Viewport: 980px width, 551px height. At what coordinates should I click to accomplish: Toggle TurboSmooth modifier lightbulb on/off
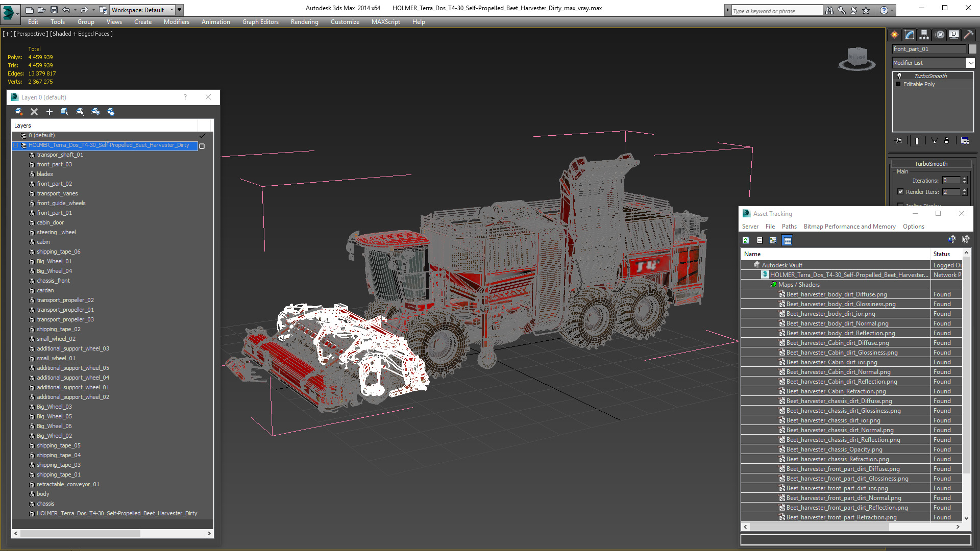[899, 76]
